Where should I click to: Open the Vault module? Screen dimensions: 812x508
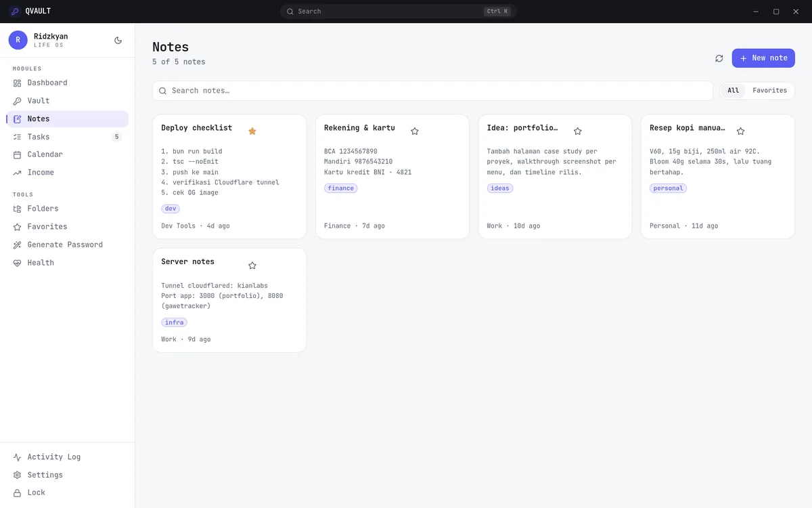tap(68, 101)
